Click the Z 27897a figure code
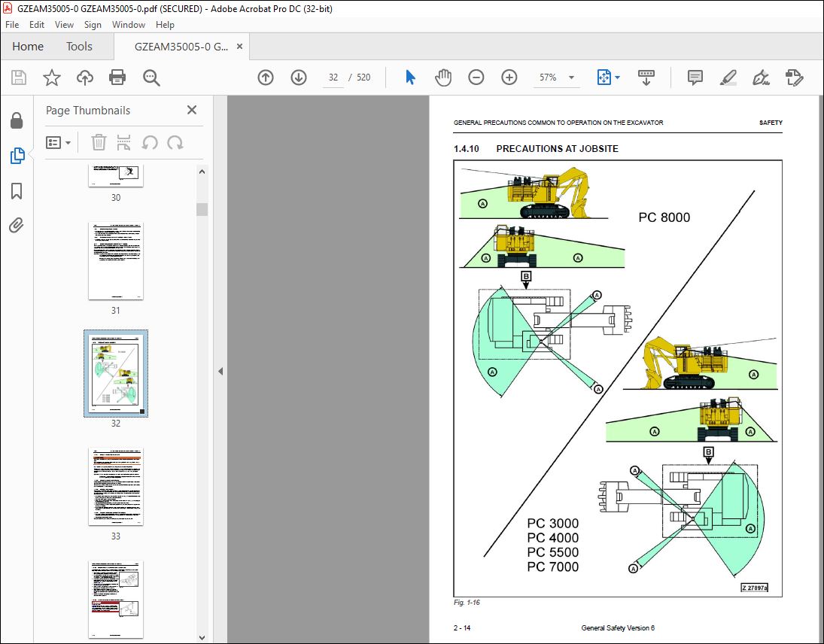Image resolution: width=824 pixels, height=644 pixels. pyautogui.click(x=755, y=588)
